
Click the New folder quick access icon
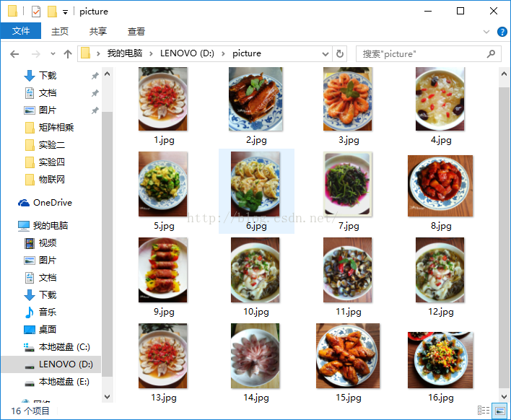point(52,12)
